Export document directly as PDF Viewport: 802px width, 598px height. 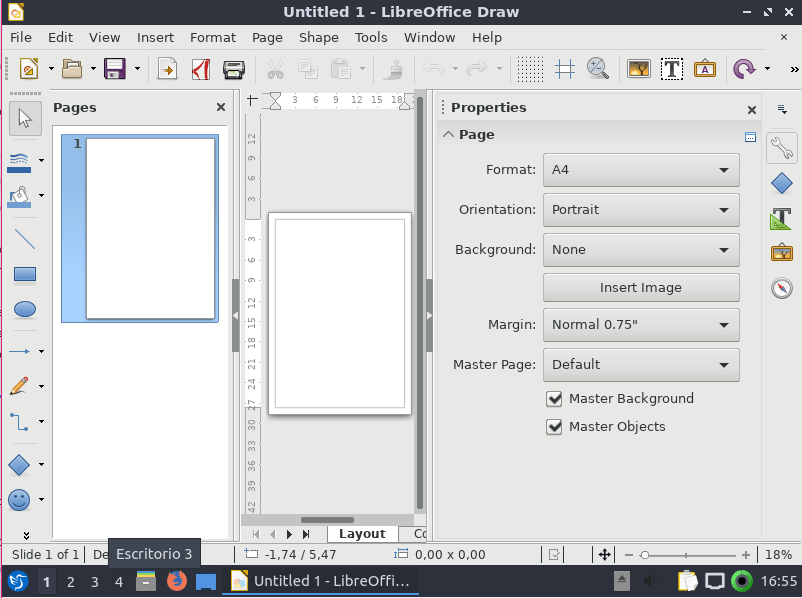199,69
